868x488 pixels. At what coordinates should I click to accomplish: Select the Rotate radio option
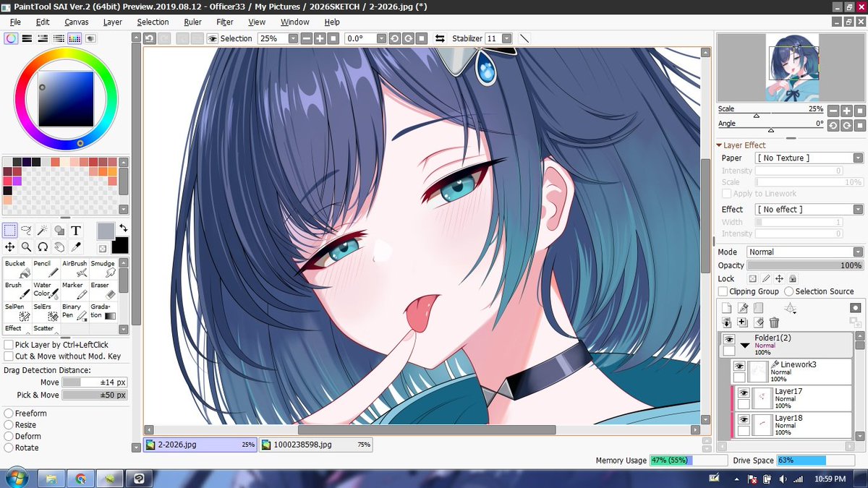(x=9, y=448)
